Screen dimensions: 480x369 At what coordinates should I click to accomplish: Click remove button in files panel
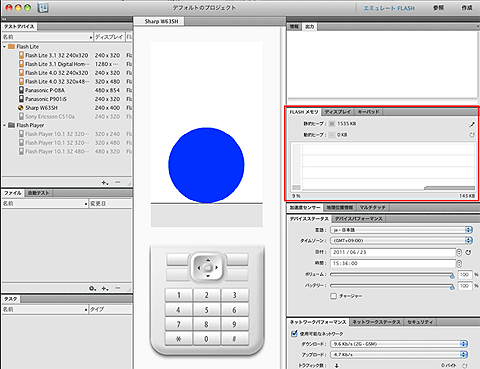tap(118, 288)
